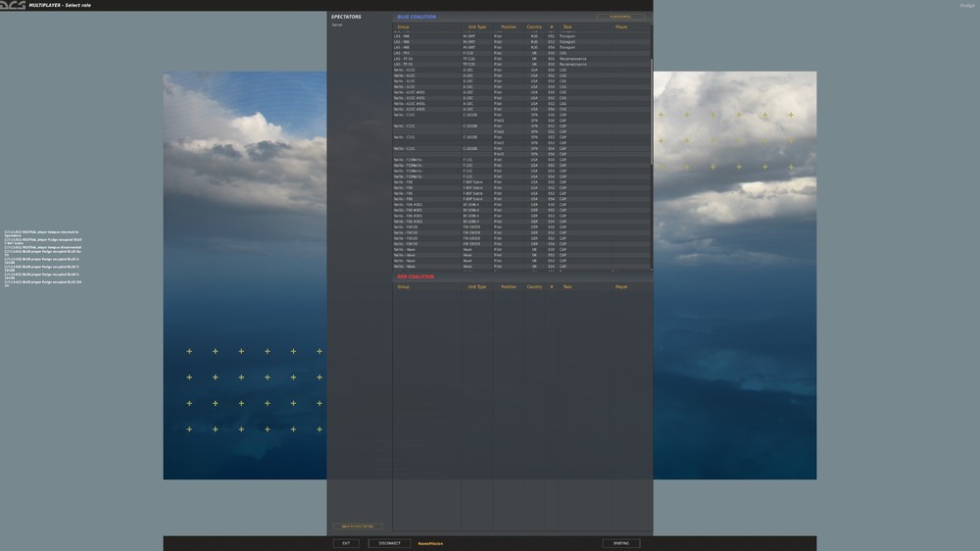Click the NameMission label in bottom bar
This screenshot has width=980, height=551.
point(430,543)
